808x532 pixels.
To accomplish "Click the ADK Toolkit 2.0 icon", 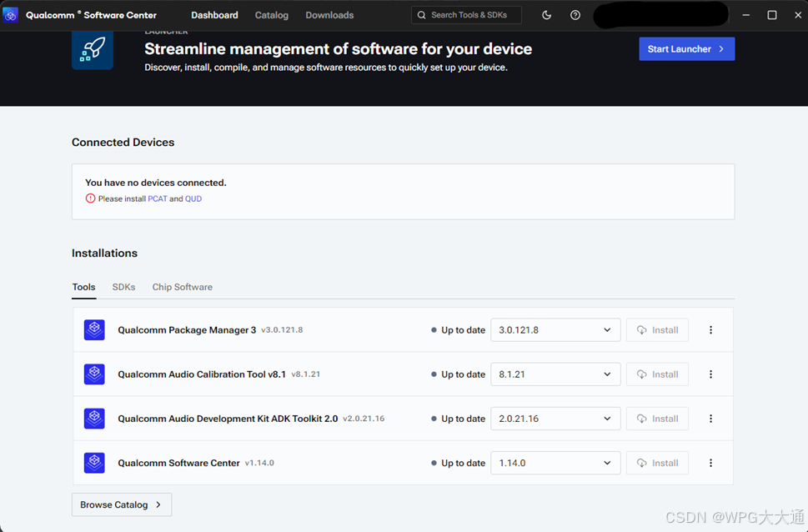I will [94, 419].
